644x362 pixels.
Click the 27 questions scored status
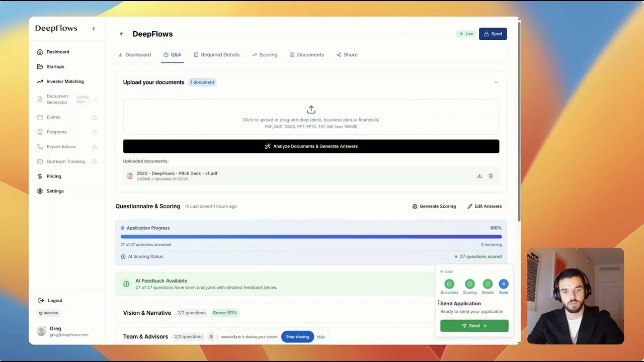point(478,256)
